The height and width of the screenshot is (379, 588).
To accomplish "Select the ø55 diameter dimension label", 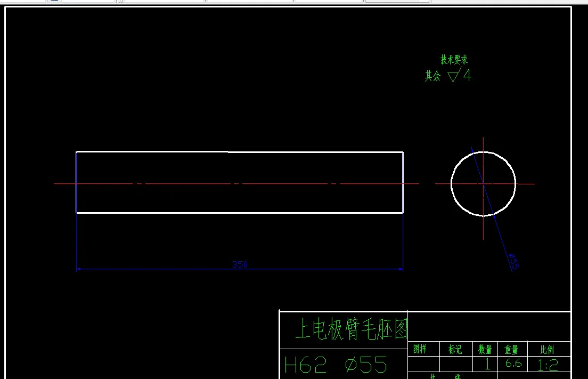I will click(513, 261).
